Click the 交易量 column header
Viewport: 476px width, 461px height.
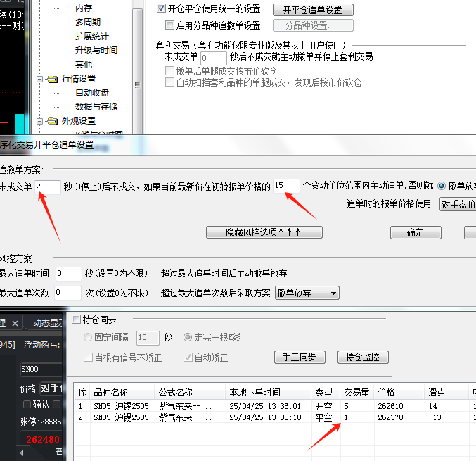point(357,392)
